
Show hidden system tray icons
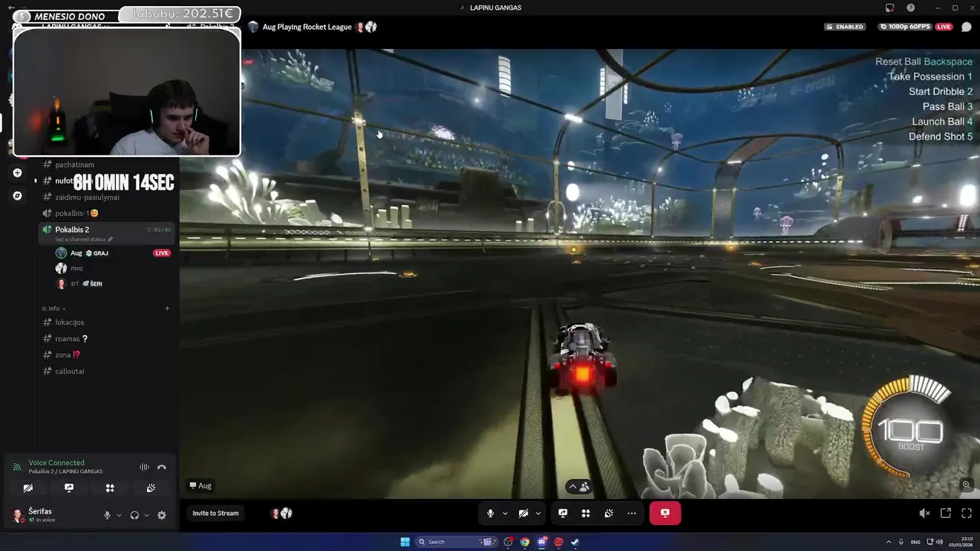tap(888, 542)
